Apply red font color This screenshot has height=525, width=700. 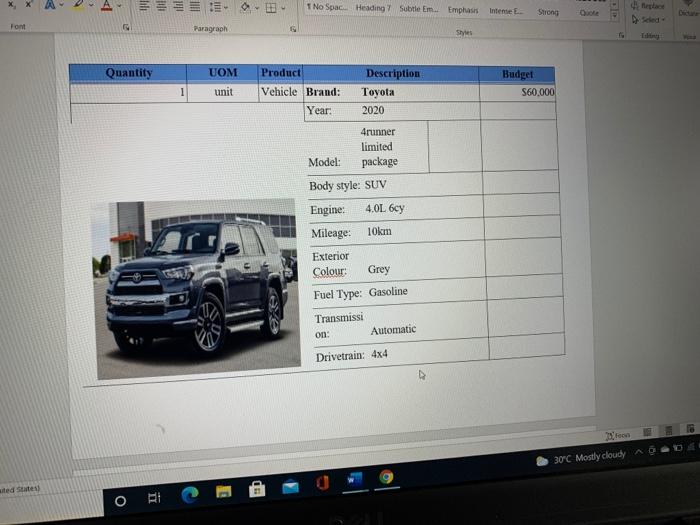106,5
